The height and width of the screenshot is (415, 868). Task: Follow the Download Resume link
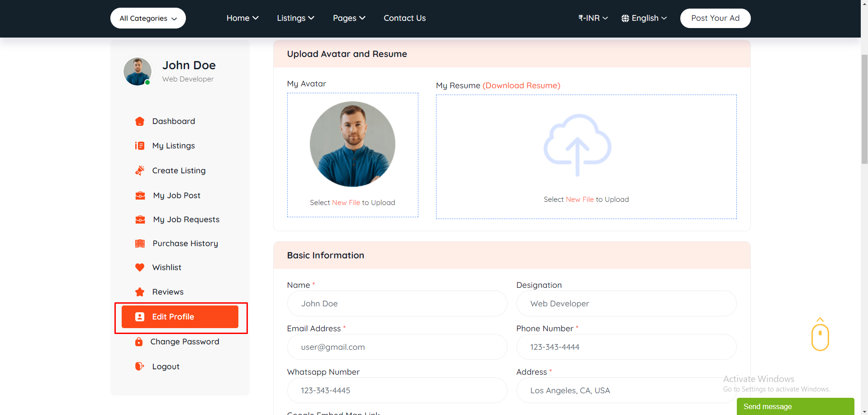click(521, 86)
